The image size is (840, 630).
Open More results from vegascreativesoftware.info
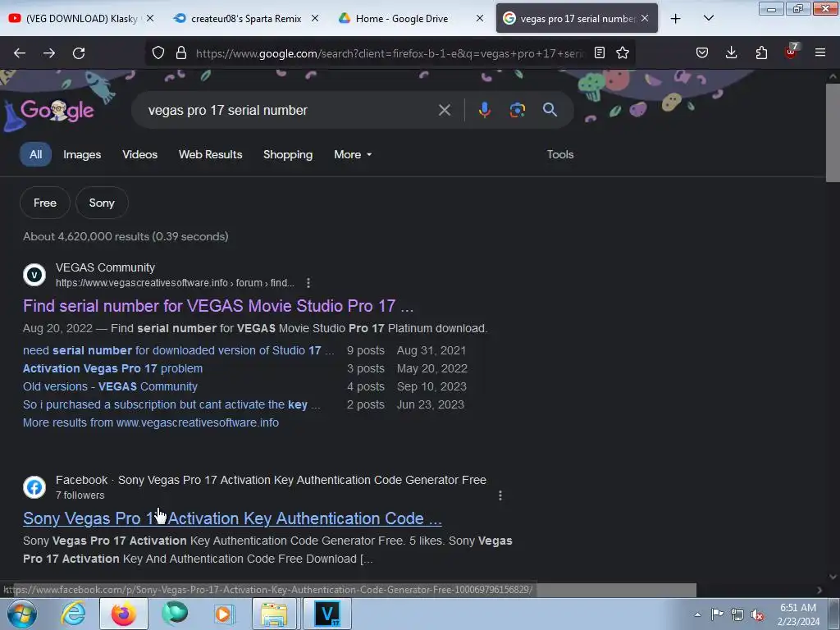[151, 422]
